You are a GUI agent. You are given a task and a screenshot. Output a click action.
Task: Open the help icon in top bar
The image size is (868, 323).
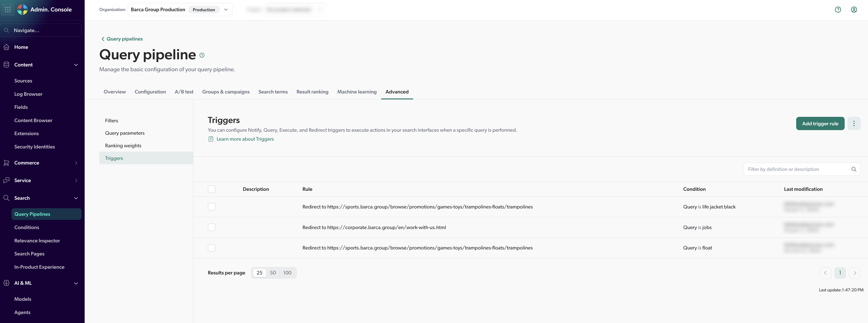point(838,10)
